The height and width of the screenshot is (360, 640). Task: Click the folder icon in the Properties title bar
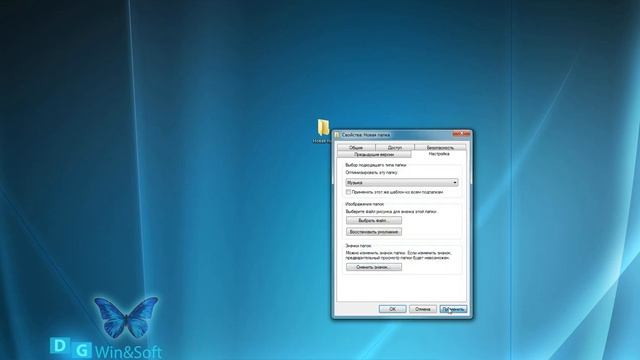click(x=337, y=135)
